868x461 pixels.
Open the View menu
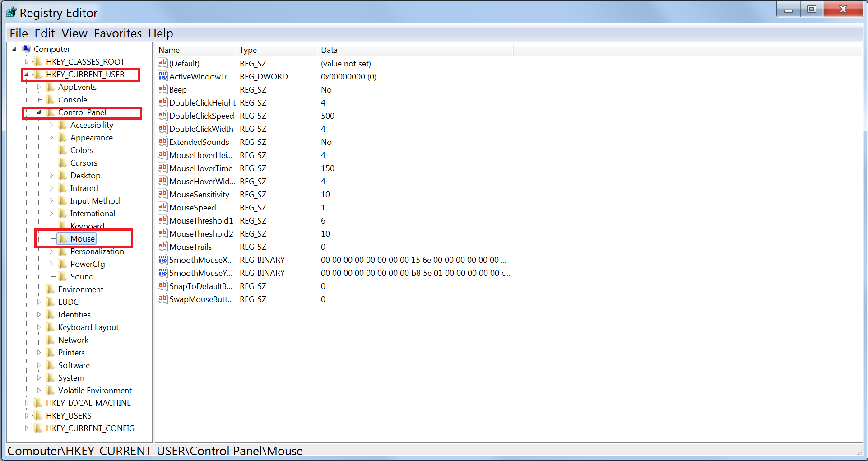pos(74,33)
